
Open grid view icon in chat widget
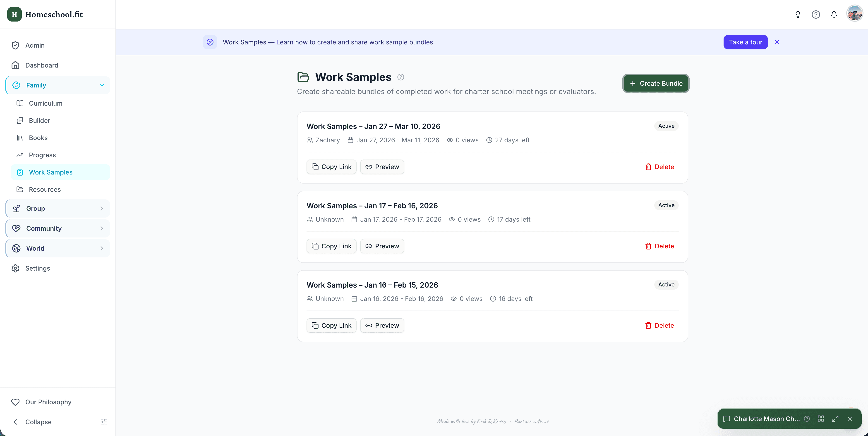coord(821,419)
